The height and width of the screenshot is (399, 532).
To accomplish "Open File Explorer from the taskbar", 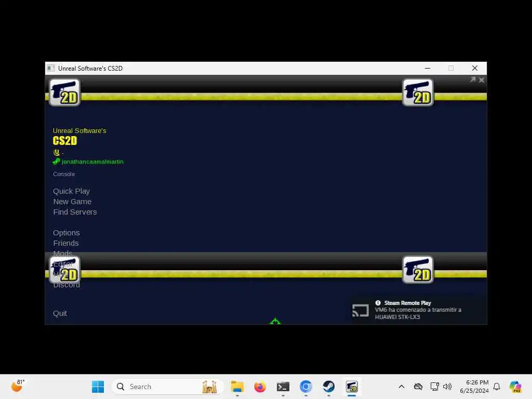I will [x=237, y=387].
